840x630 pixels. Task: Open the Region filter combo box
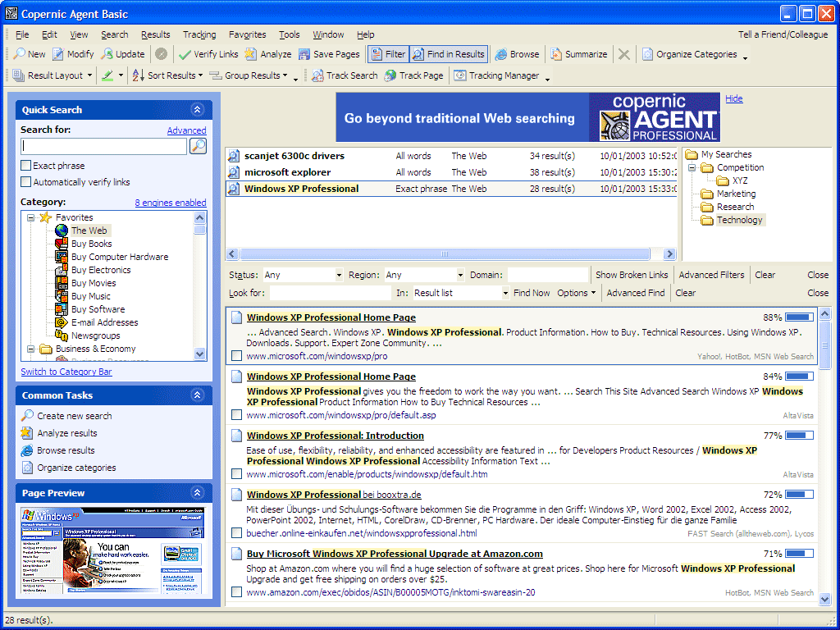[424, 275]
